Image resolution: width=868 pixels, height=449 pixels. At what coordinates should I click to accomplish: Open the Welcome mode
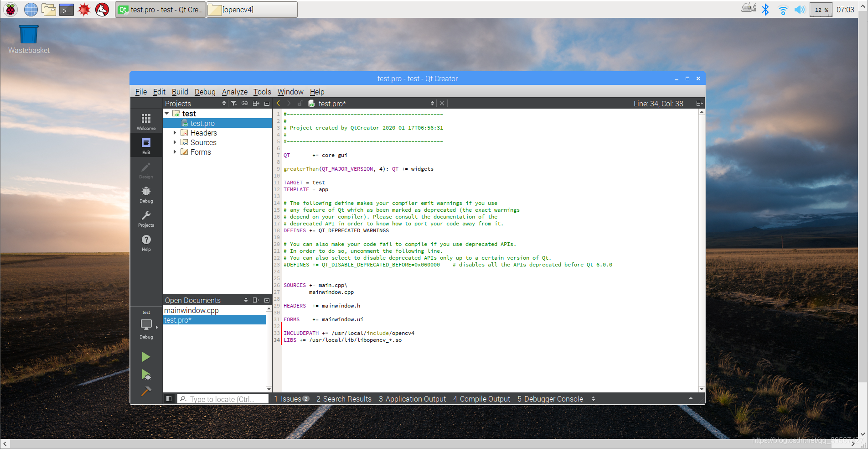[146, 122]
